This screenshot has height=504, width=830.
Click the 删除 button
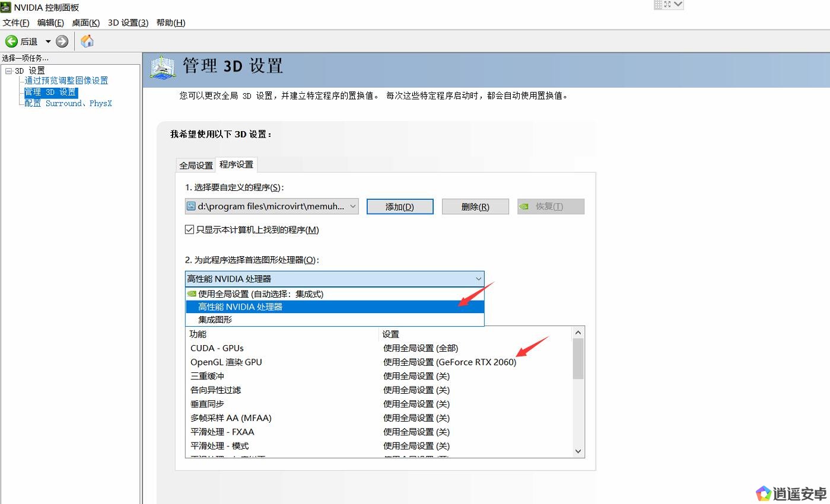click(x=475, y=206)
